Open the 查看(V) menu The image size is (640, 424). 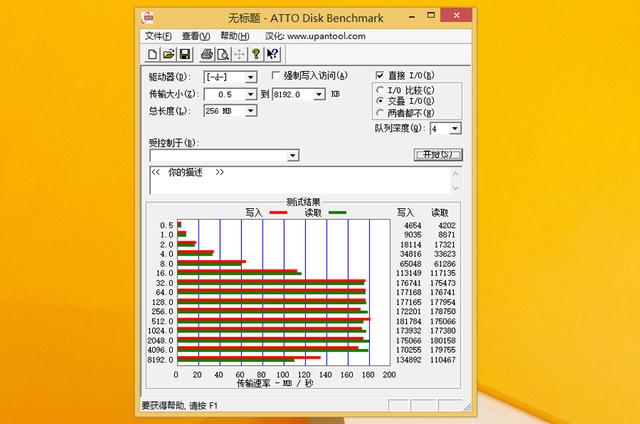[x=196, y=36]
